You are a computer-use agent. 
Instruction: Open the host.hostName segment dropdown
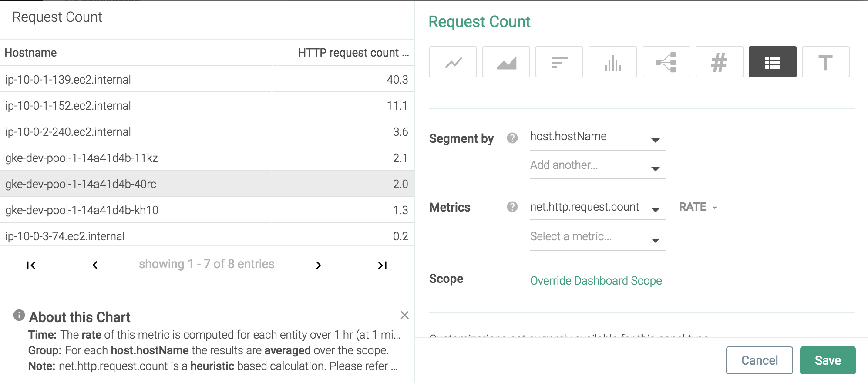[x=598, y=138]
